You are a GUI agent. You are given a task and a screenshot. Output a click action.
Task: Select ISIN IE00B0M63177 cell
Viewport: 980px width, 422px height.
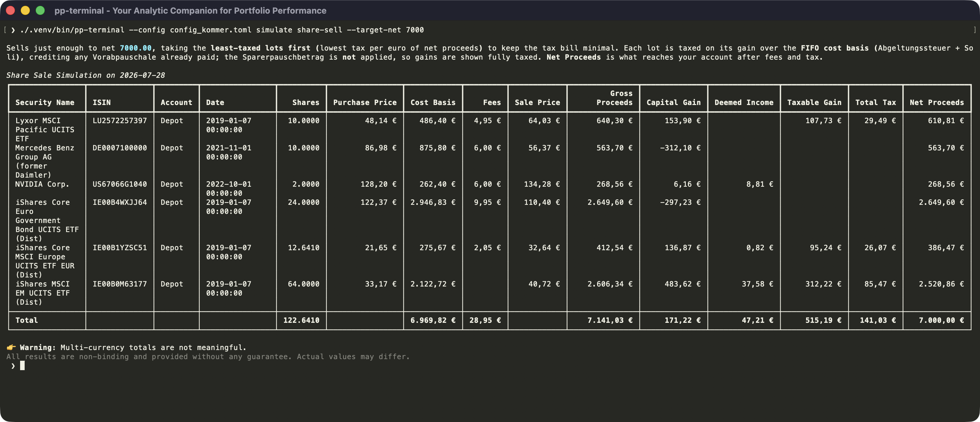pos(119,284)
